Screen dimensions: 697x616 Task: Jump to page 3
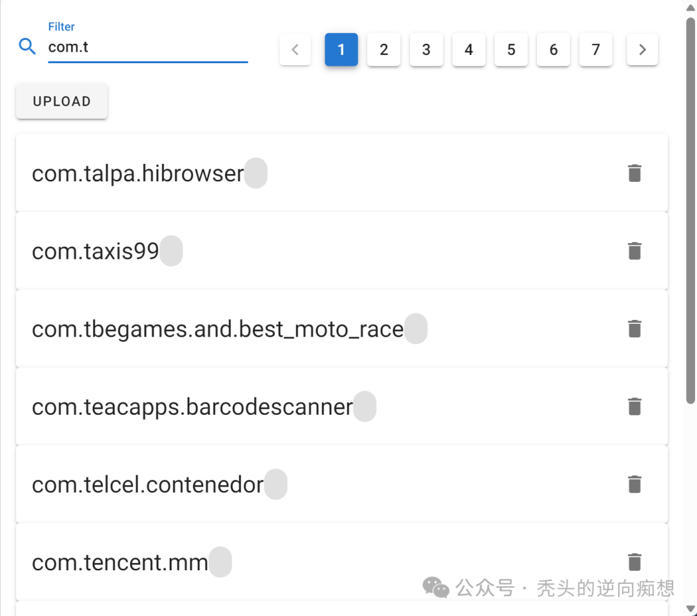point(427,49)
